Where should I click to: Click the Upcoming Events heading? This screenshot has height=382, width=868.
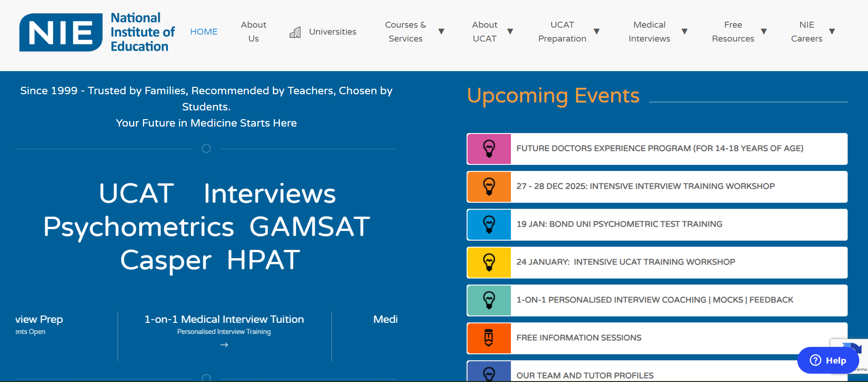[x=553, y=96]
